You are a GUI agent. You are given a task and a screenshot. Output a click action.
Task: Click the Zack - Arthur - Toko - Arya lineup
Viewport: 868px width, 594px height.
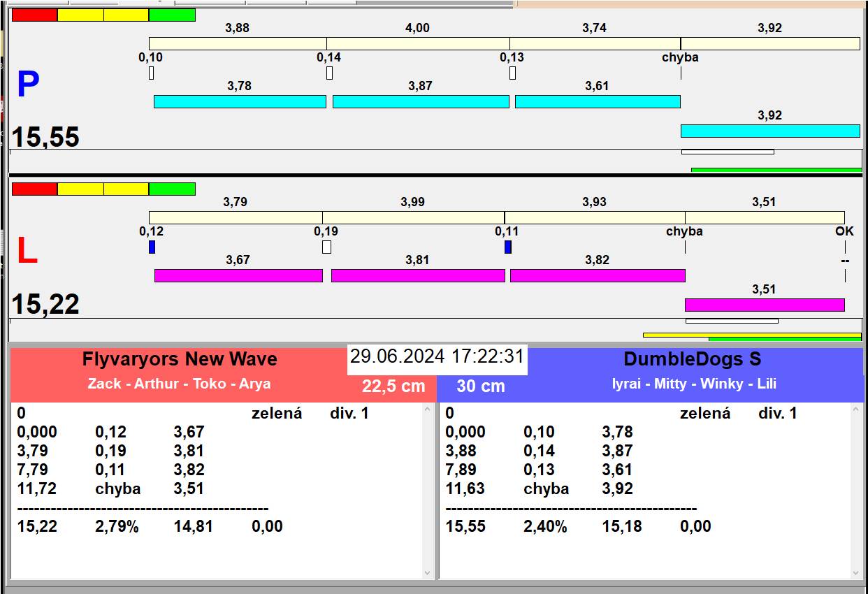pos(179,384)
